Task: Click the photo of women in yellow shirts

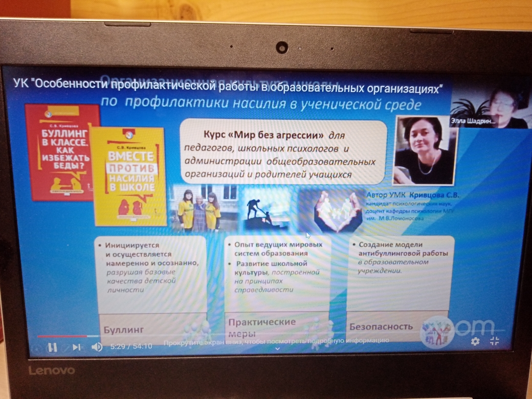Action: 197,209
